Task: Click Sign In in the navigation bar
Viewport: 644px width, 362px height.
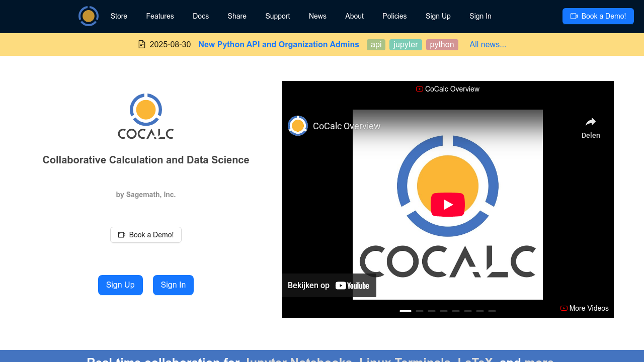Action: point(480,16)
